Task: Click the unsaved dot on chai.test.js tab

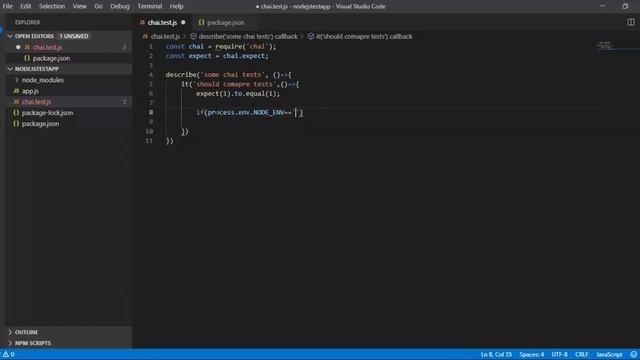Action: tap(183, 22)
